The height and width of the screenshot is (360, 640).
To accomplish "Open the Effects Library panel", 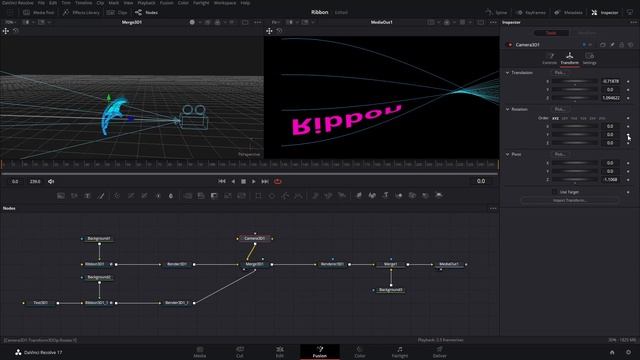I will tap(82, 13).
